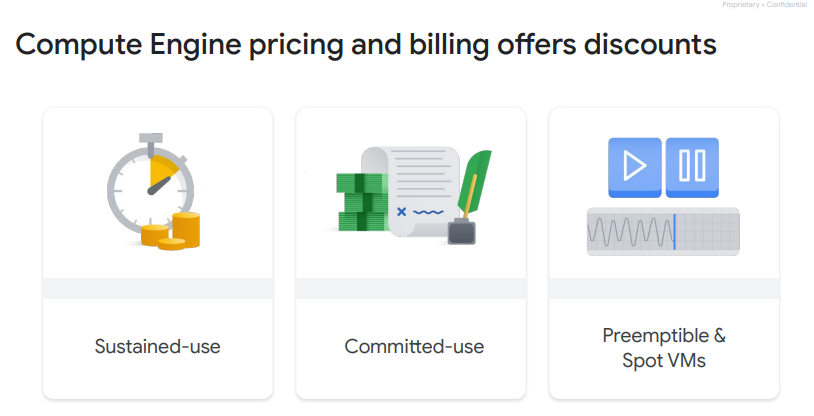Select the Sustained-use label
This screenshot has width=814, height=416.
[158, 347]
